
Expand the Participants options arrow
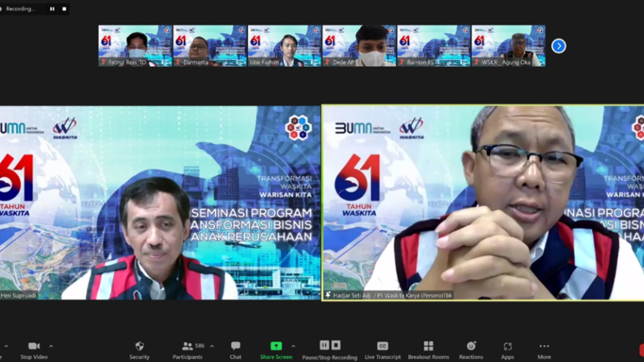212,346
